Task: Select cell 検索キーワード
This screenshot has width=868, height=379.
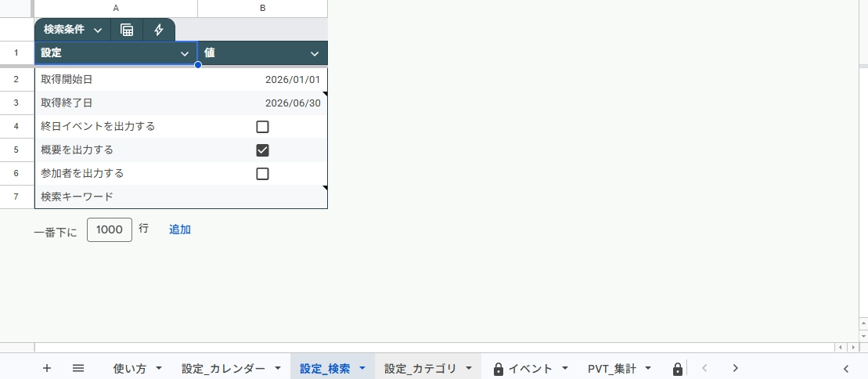Action: click(x=116, y=197)
